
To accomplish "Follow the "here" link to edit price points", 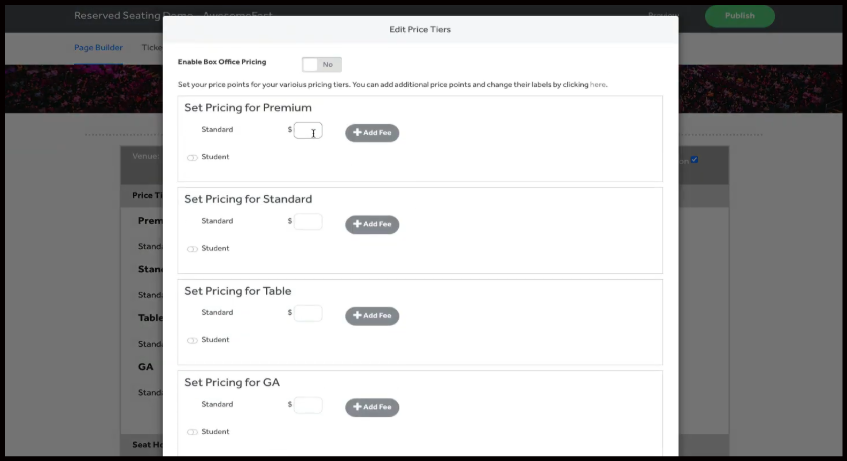I will click(x=598, y=85).
